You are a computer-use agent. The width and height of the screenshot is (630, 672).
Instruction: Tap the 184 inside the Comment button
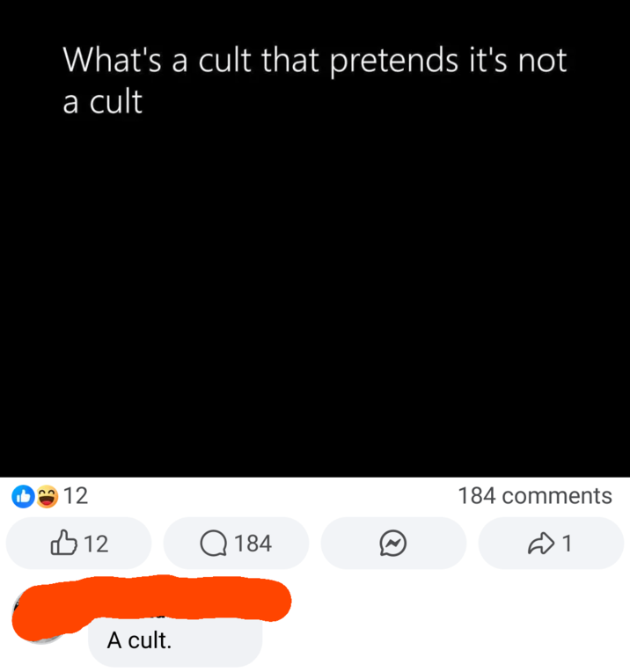coord(253,544)
